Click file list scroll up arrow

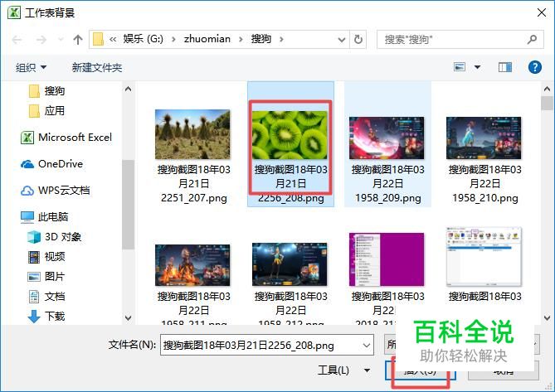tap(547, 89)
